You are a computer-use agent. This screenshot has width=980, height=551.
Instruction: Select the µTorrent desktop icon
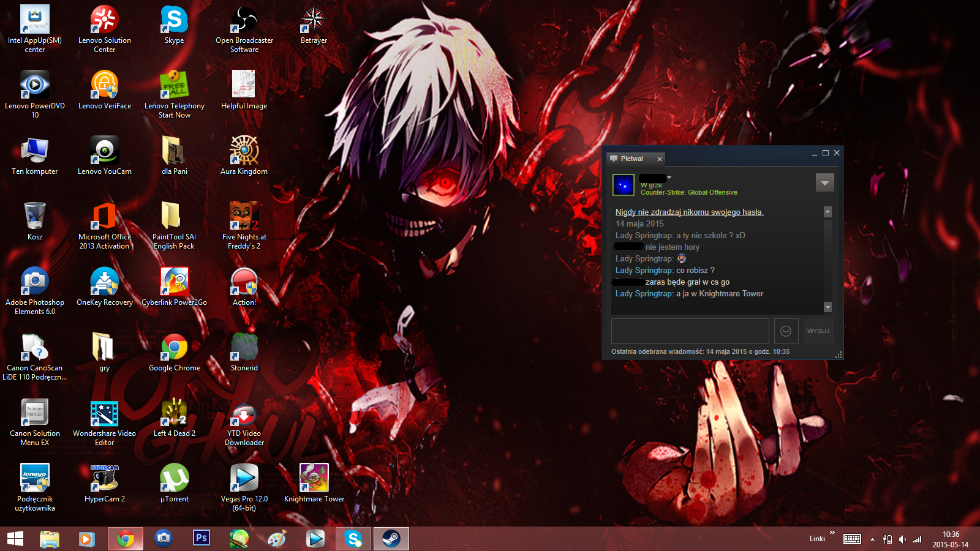pyautogui.click(x=175, y=484)
